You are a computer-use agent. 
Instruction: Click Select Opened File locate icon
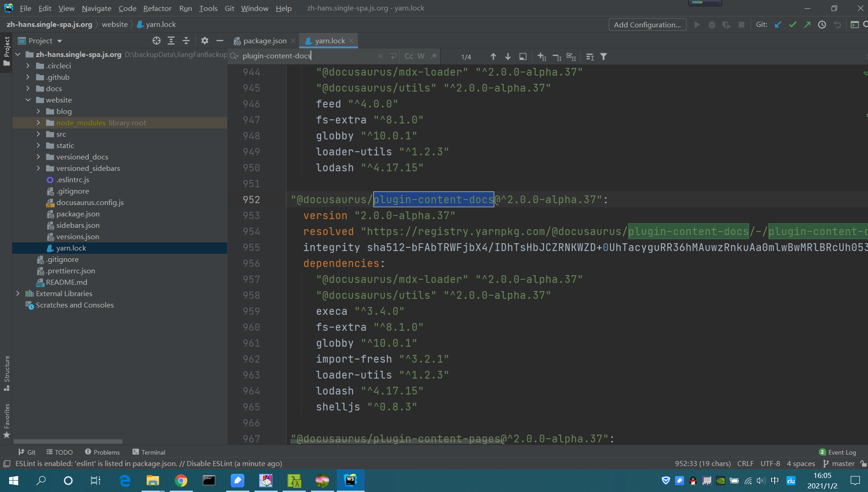[x=157, y=41]
